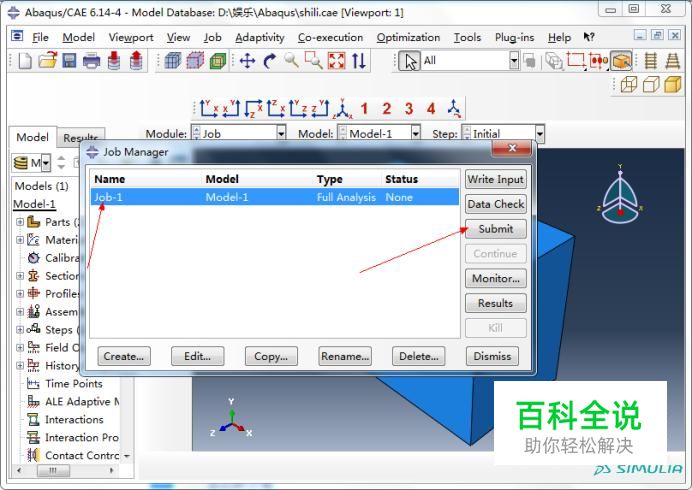Image resolution: width=692 pixels, height=490 pixels.
Task: Click the Edit... button
Action: pyautogui.click(x=197, y=356)
